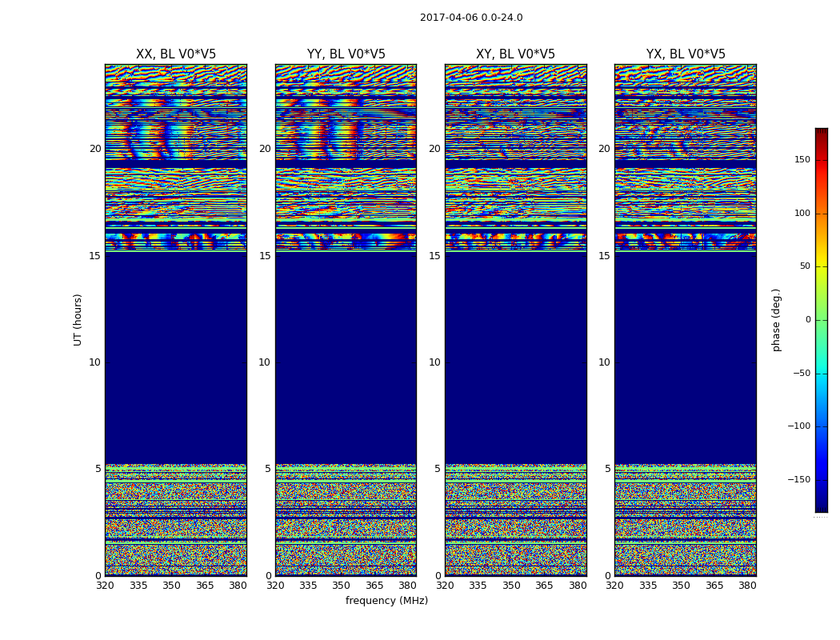Click inside the YX phase waterfall plot

pyautogui.click(x=686, y=320)
